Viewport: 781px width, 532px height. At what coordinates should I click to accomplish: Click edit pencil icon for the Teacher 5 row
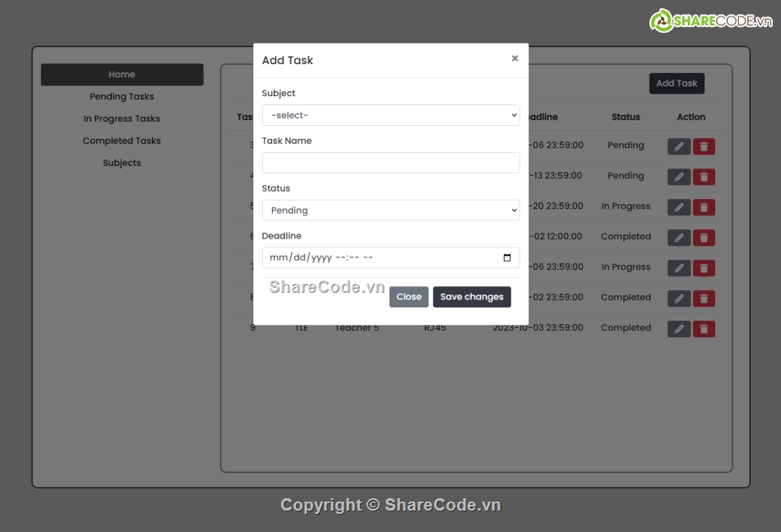679,329
